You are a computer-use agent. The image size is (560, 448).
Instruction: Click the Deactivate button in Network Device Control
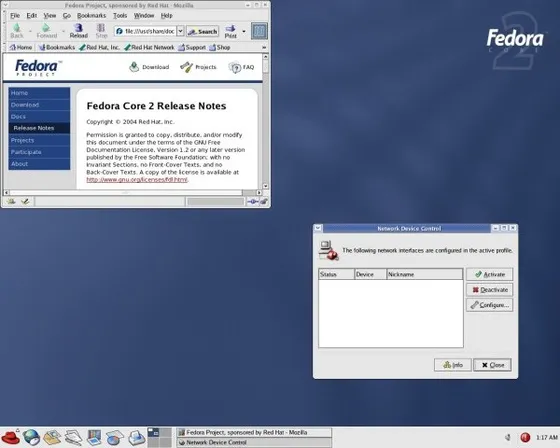[489, 290]
